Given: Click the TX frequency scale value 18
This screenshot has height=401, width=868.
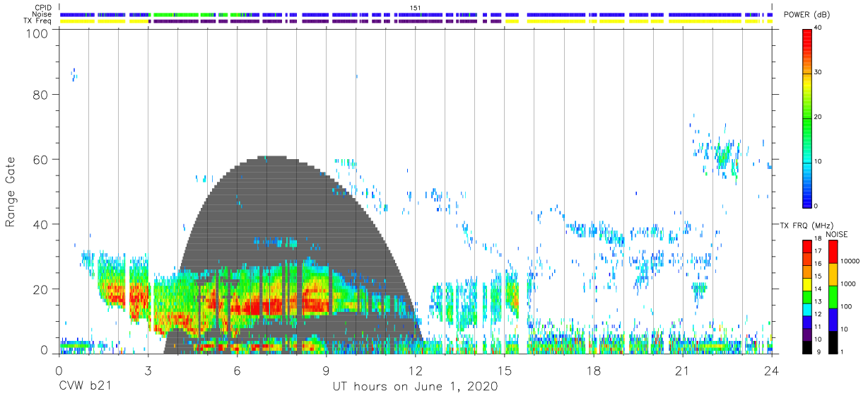Looking at the screenshot, I should (x=818, y=239).
